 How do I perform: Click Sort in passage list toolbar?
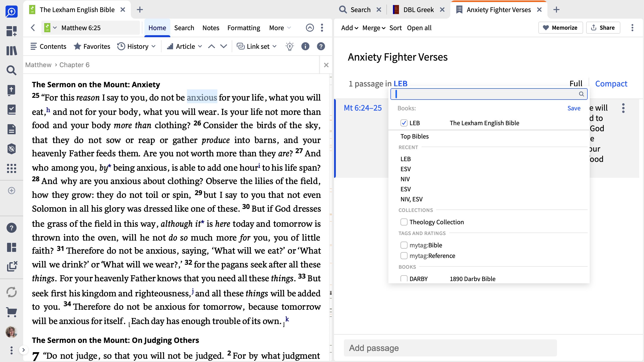tap(395, 28)
